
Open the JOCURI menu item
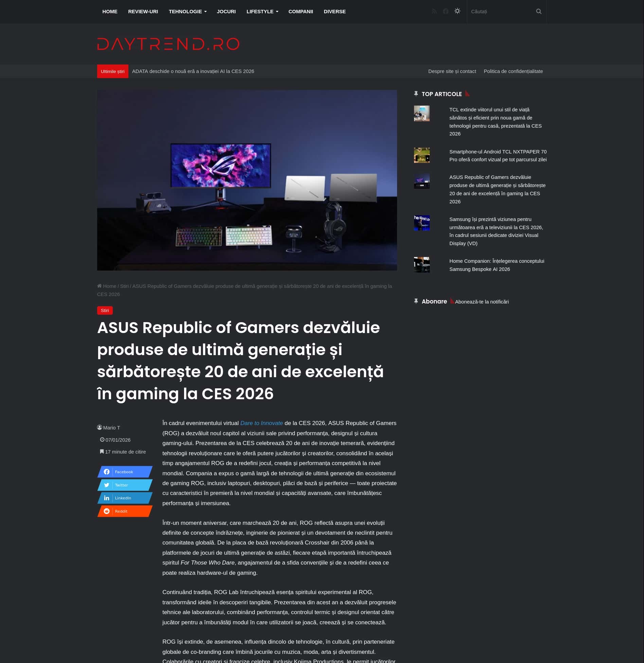[226, 12]
